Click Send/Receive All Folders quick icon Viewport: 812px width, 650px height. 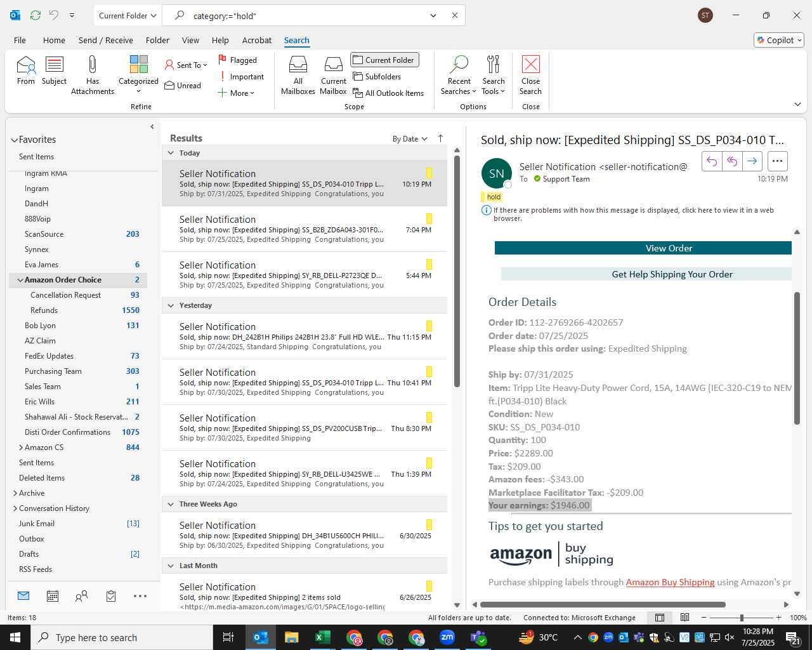point(36,15)
